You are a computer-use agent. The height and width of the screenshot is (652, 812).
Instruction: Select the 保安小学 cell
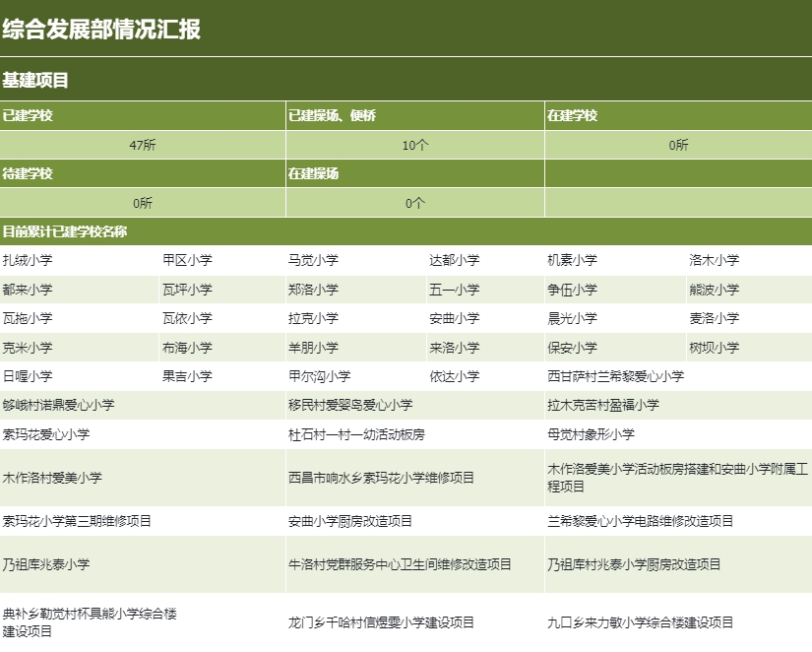(x=615, y=348)
